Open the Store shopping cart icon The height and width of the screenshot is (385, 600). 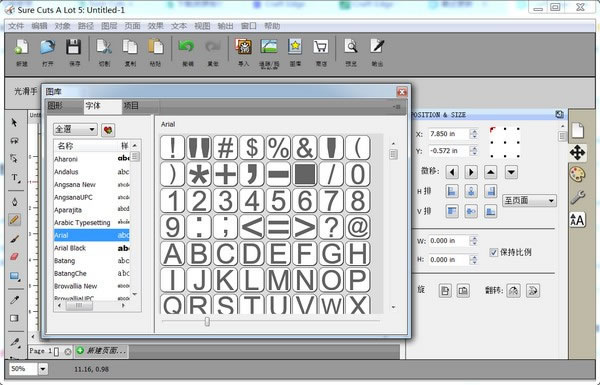click(321, 47)
